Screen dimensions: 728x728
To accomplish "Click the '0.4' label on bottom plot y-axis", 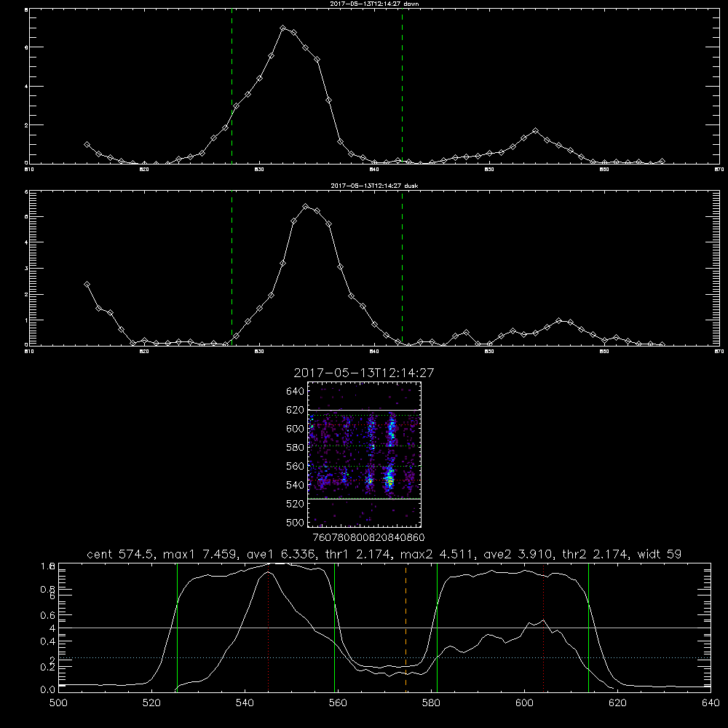I will (x=48, y=641).
